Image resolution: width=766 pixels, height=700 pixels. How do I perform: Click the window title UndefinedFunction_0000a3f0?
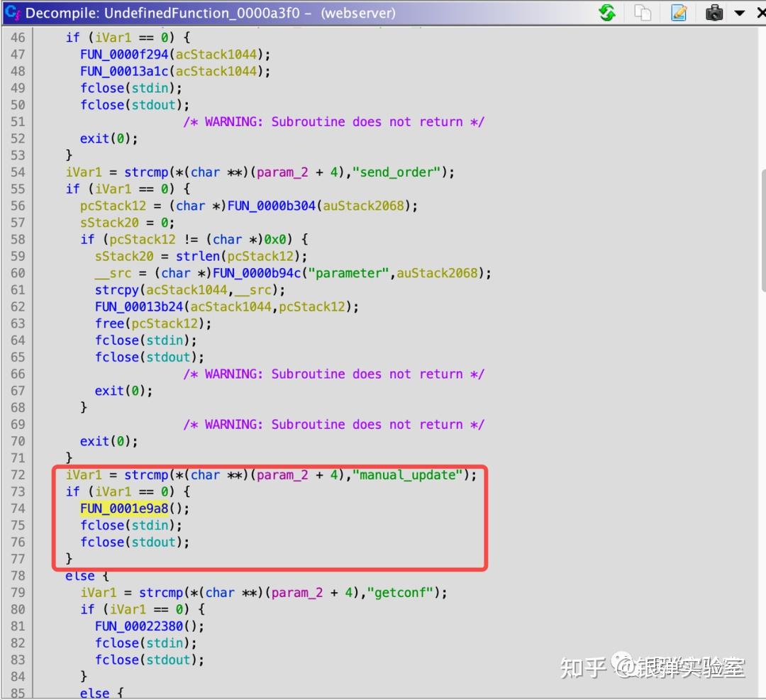click(x=201, y=13)
